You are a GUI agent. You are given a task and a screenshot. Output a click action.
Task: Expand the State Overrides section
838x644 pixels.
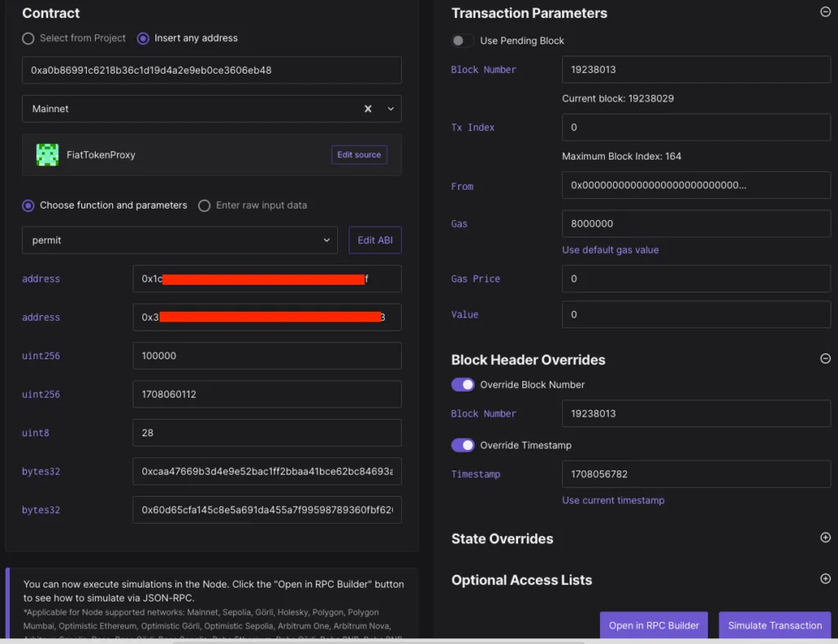[825, 538]
